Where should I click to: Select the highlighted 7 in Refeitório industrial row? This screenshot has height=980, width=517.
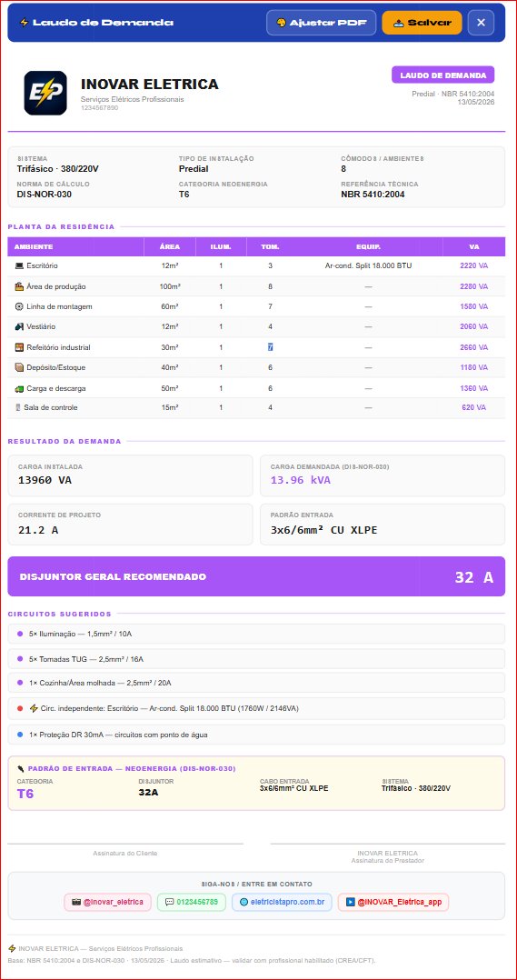[x=271, y=347]
